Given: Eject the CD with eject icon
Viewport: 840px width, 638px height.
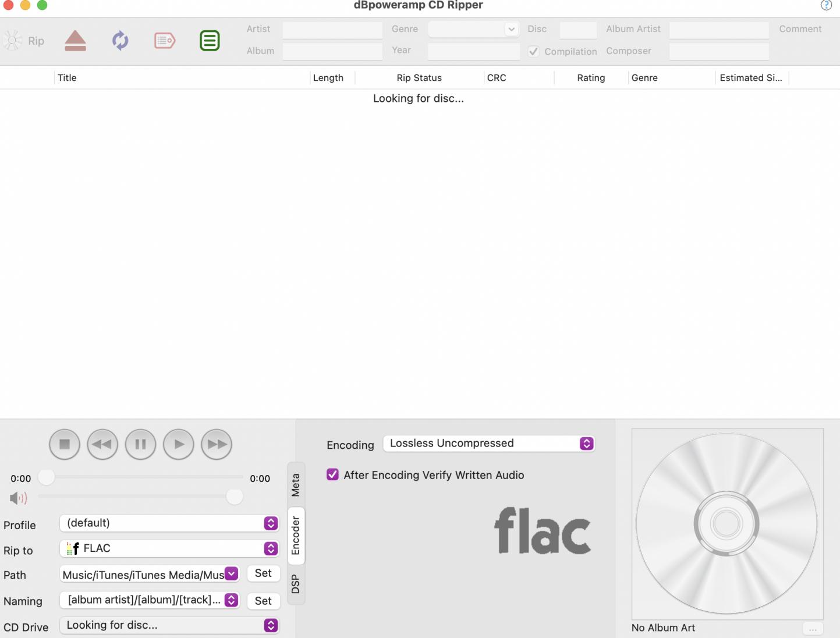Looking at the screenshot, I should [76, 41].
